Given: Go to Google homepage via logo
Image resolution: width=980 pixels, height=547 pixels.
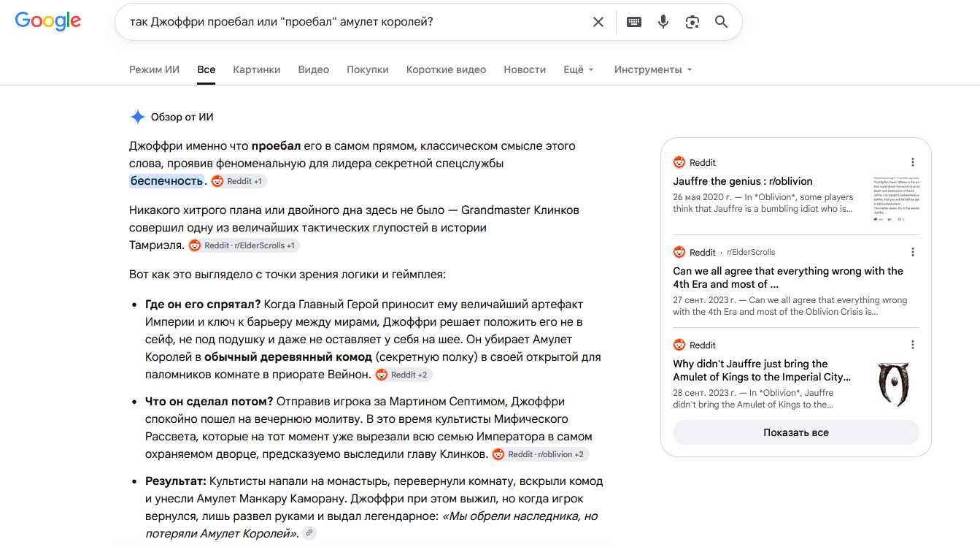Looking at the screenshot, I should click(x=48, y=21).
